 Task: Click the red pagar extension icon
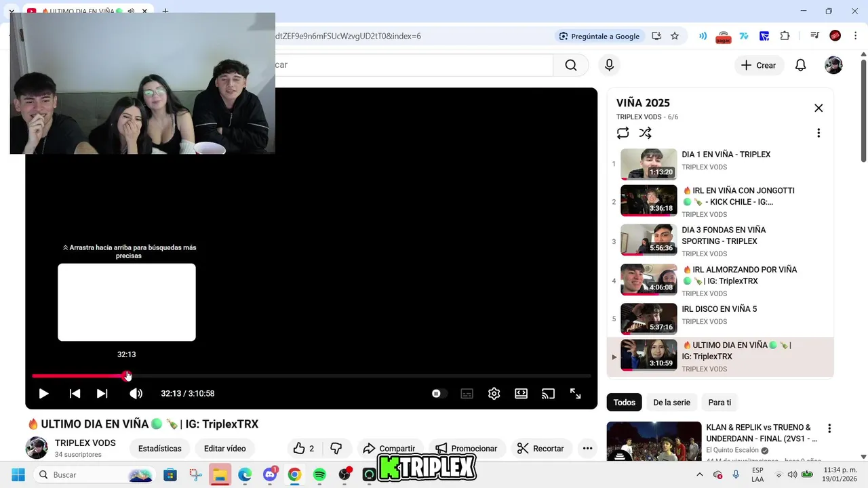(x=724, y=37)
